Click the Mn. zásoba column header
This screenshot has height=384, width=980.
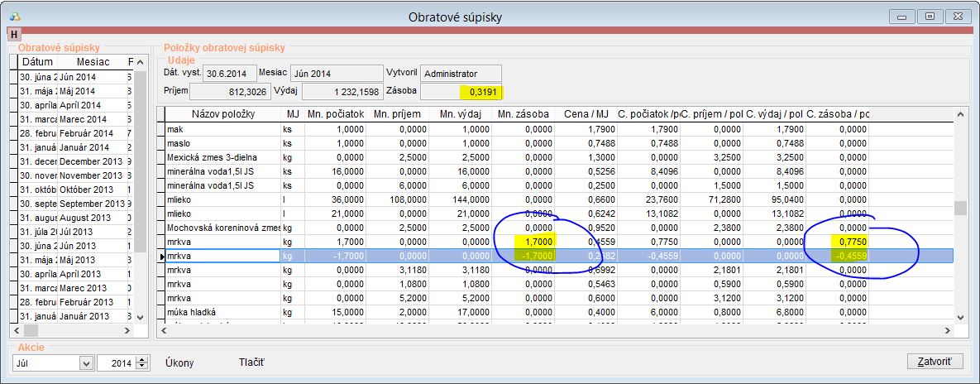(524, 113)
